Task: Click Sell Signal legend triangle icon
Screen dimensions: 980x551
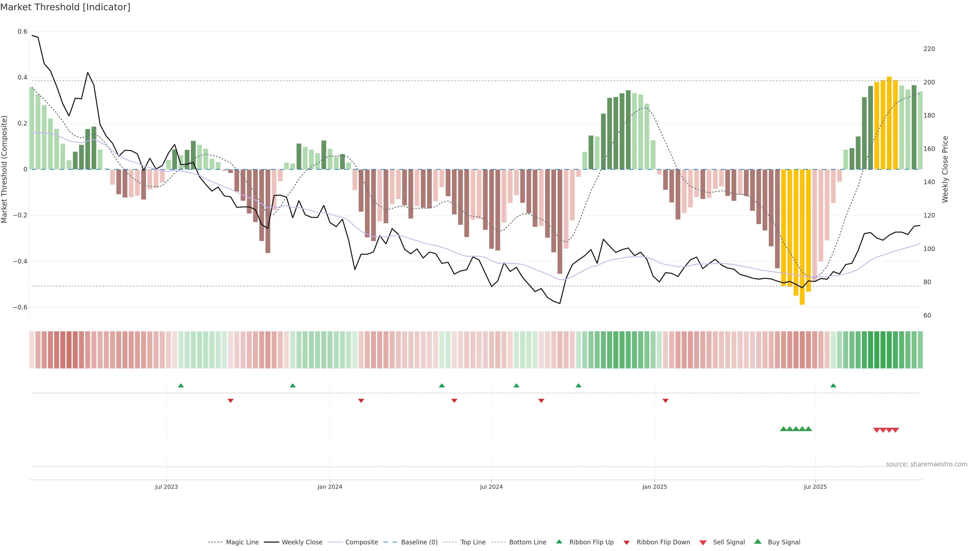Action: 703,543
